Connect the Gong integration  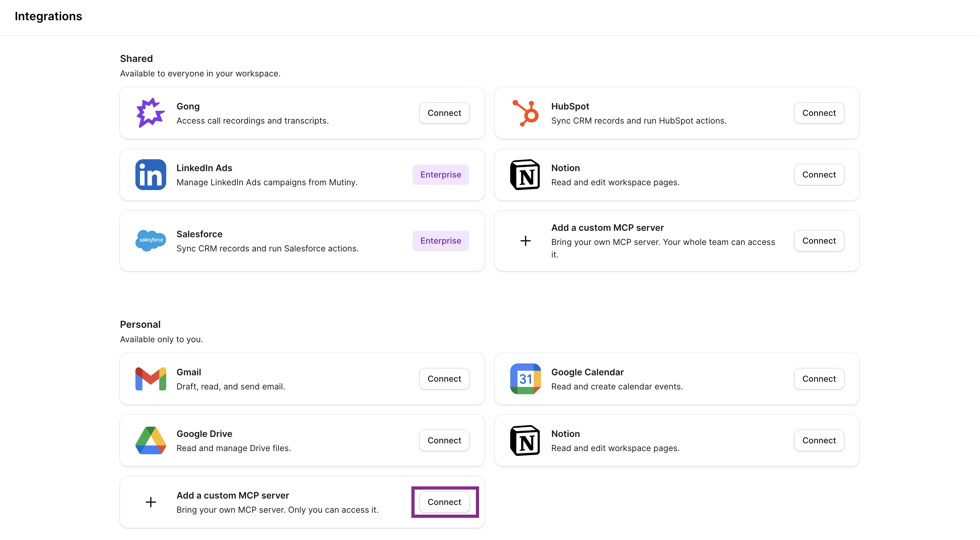tap(444, 113)
